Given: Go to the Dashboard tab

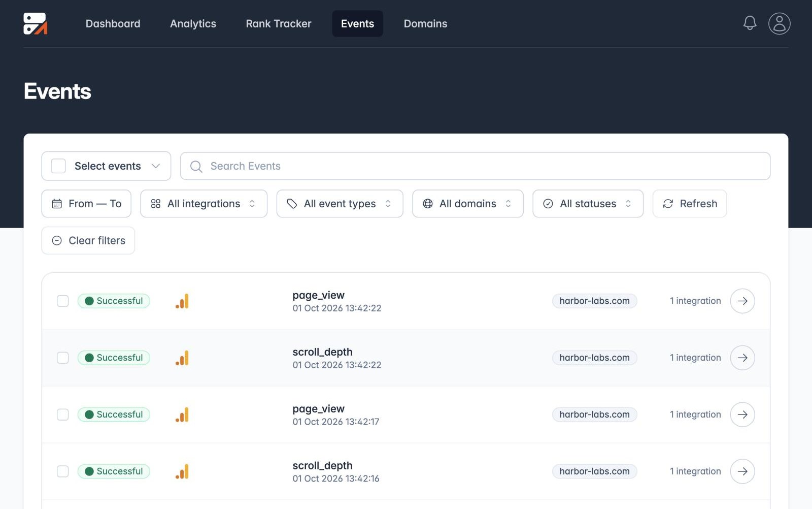Looking at the screenshot, I should coord(113,23).
